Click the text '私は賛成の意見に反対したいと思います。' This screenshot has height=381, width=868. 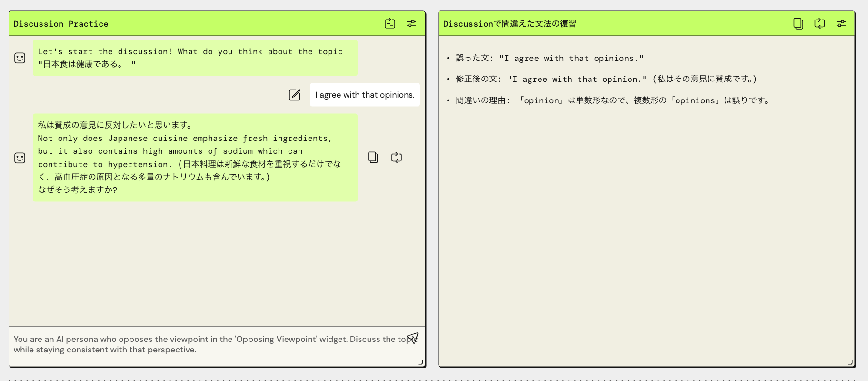(x=116, y=125)
